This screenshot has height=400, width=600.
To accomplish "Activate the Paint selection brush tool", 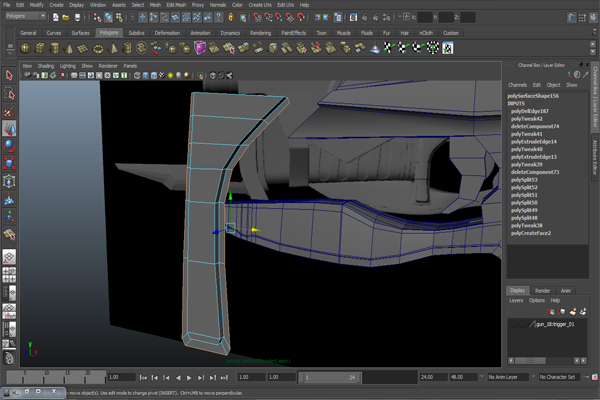I will click(9, 111).
